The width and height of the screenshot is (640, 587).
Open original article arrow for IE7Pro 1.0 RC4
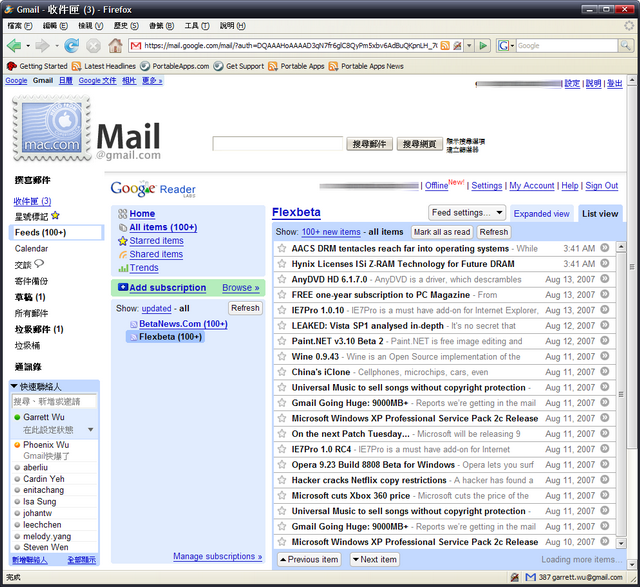click(605, 449)
